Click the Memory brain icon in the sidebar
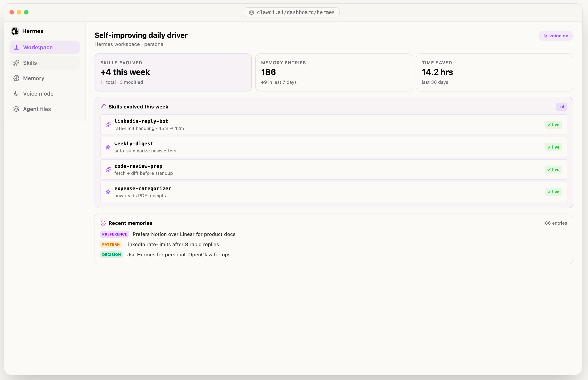Viewport: 588px width, 380px height. pyautogui.click(x=16, y=78)
